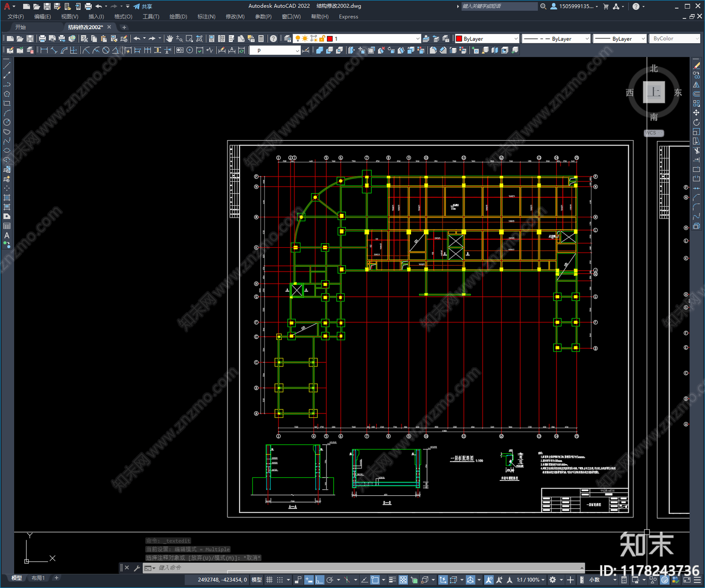The height and width of the screenshot is (588, 705).
Task: Toggle transparency display in status bar
Action: click(403, 580)
